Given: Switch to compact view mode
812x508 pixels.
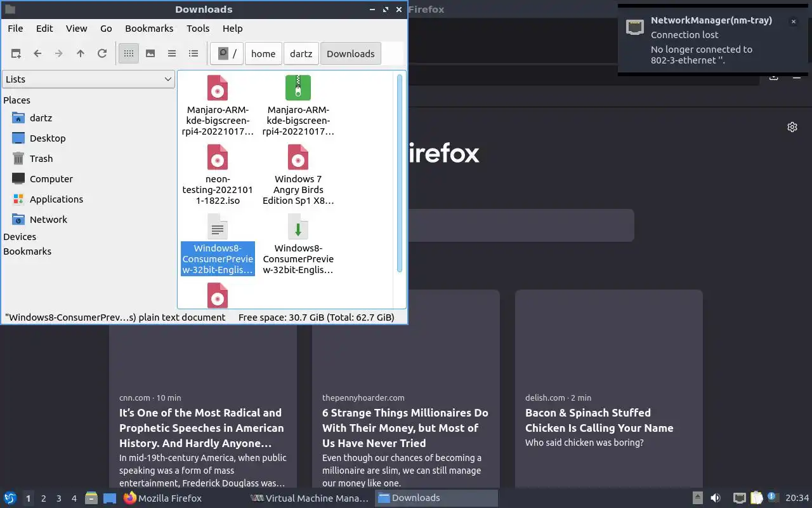Looking at the screenshot, I should tap(172, 54).
